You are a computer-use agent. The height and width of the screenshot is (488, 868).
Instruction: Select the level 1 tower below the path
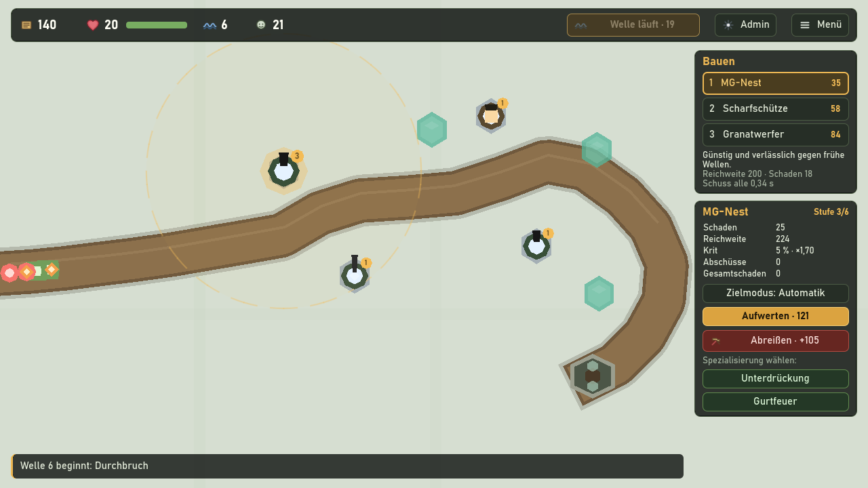[355, 274]
